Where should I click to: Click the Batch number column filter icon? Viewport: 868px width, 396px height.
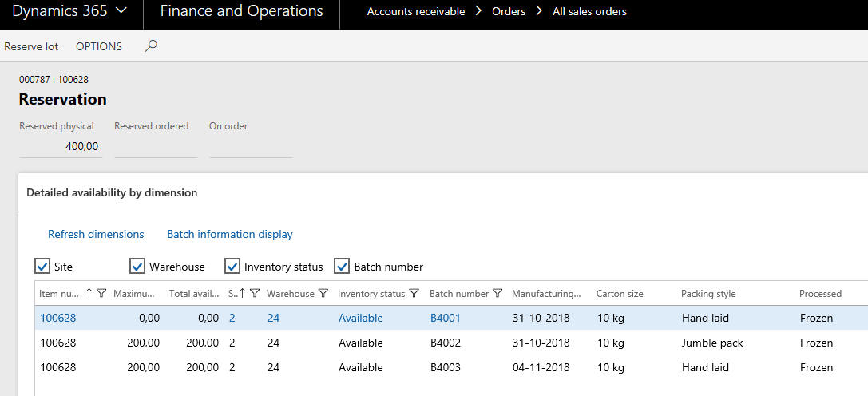pos(497,294)
